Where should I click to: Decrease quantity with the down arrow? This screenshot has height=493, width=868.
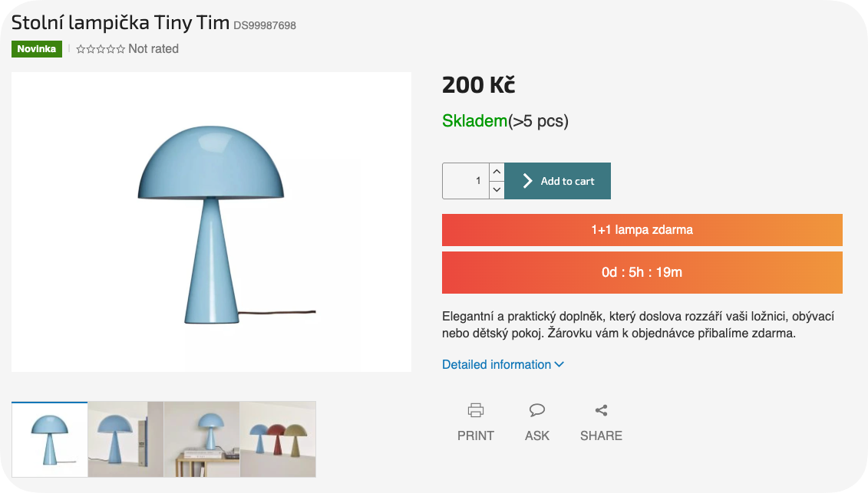(x=497, y=189)
